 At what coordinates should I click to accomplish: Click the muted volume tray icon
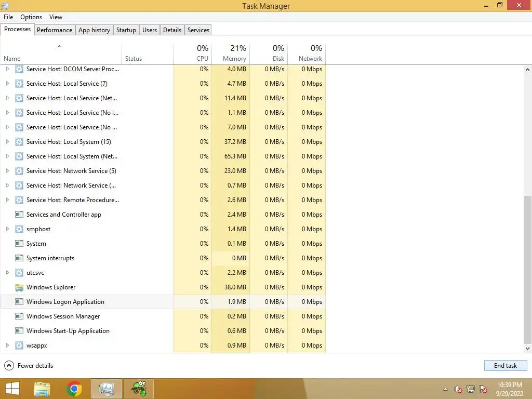coord(458,390)
